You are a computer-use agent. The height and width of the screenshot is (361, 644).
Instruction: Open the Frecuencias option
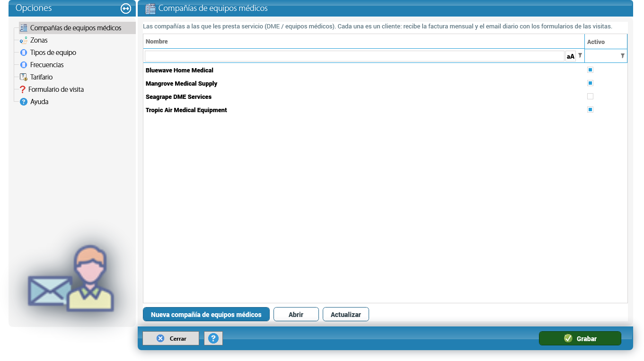pyautogui.click(x=47, y=65)
